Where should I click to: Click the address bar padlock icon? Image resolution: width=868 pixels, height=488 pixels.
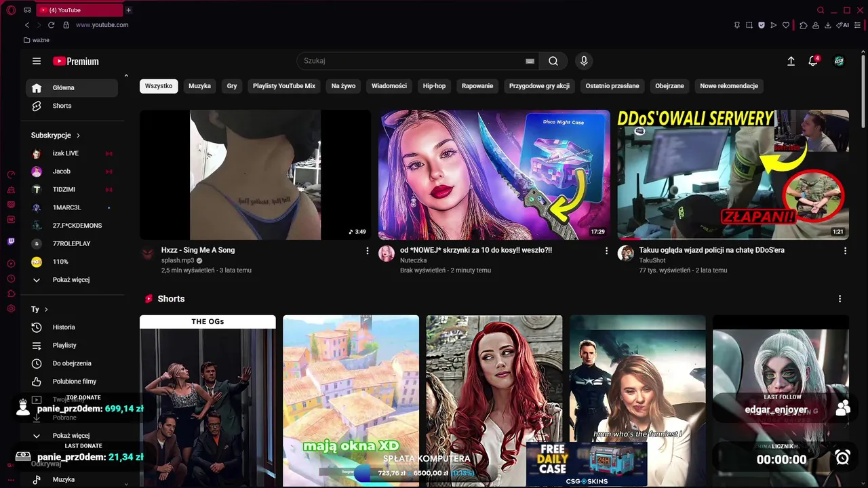(66, 25)
